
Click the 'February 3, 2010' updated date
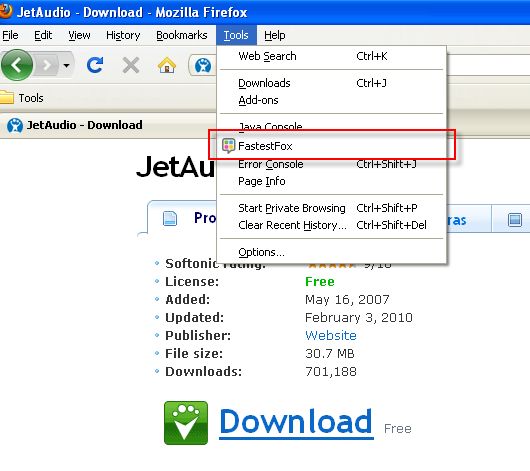coord(359,317)
